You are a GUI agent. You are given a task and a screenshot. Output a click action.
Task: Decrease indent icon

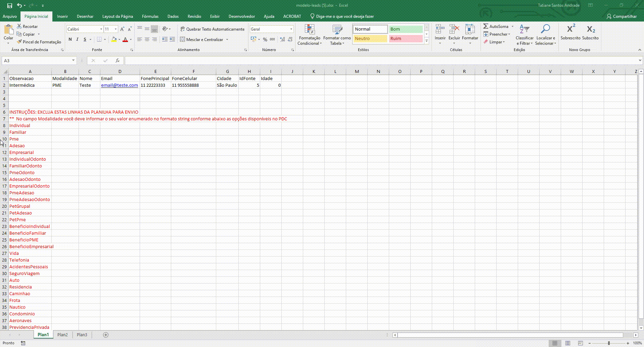[x=165, y=39]
